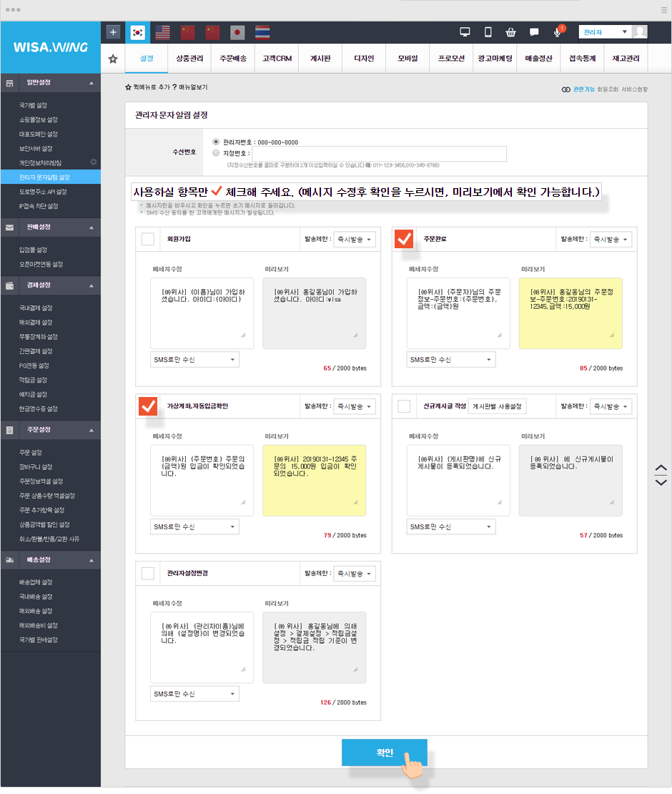The height and width of the screenshot is (794, 672).
Task: Click the 관련기능 link icon
Action: coord(565,89)
